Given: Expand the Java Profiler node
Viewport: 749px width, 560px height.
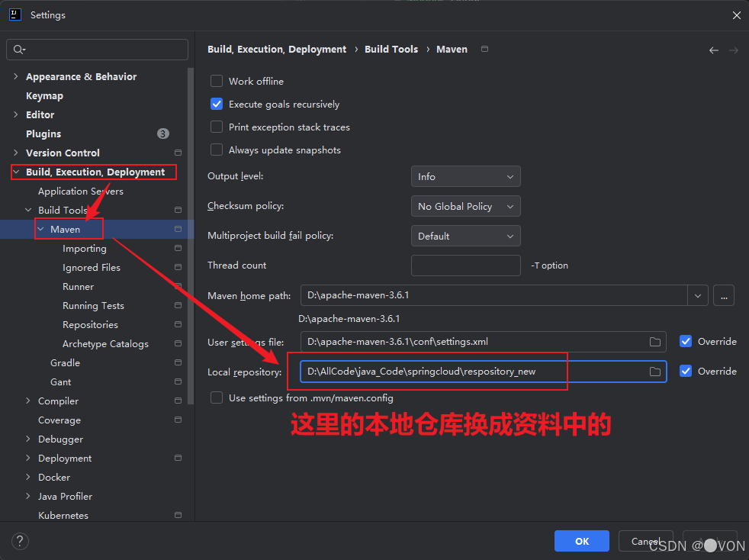Looking at the screenshot, I should (x=27, y=496).
